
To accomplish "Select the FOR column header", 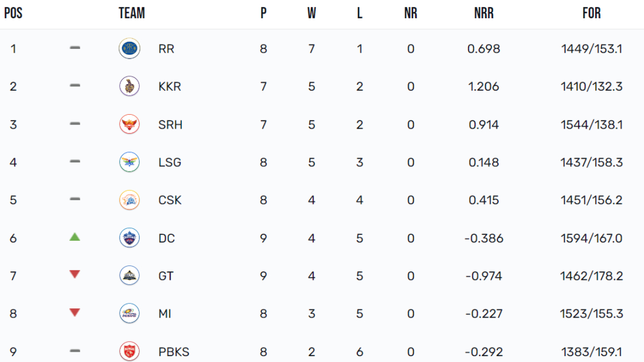I will click(591, 13).
